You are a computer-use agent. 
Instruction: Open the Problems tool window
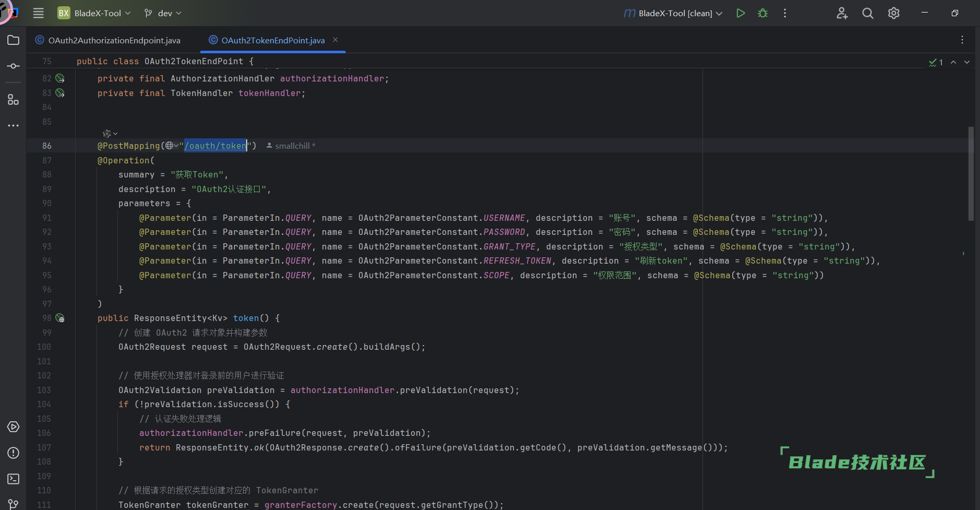pyautogui.click(x=14, y=453)
